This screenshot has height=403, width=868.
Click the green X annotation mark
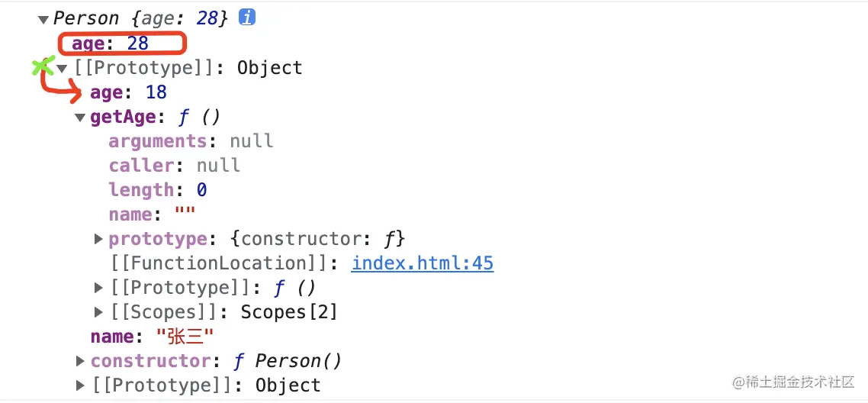[43, 67]
